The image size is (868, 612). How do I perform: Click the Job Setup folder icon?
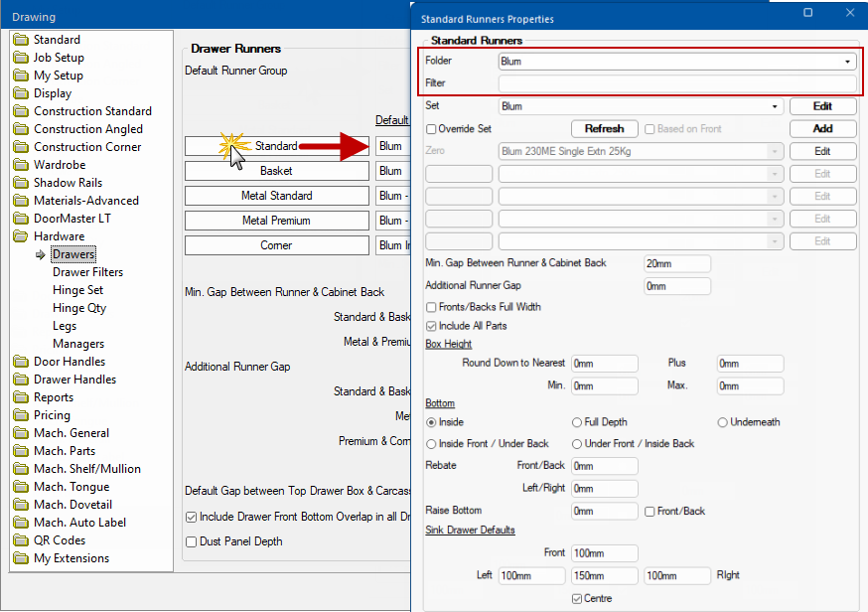pyautogui.click(x=21, y=58)
